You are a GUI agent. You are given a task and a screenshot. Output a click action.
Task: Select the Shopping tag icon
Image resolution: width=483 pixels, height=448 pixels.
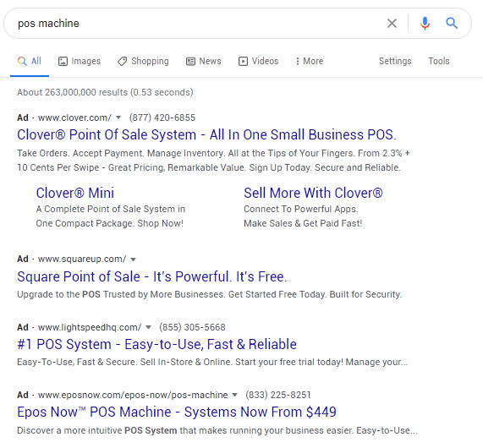click(x=122, y=61)
